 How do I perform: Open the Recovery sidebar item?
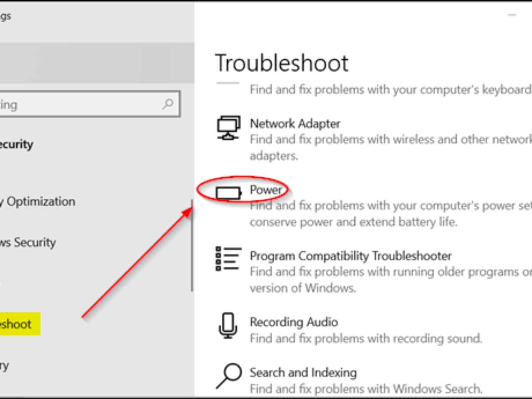[5, 366]
